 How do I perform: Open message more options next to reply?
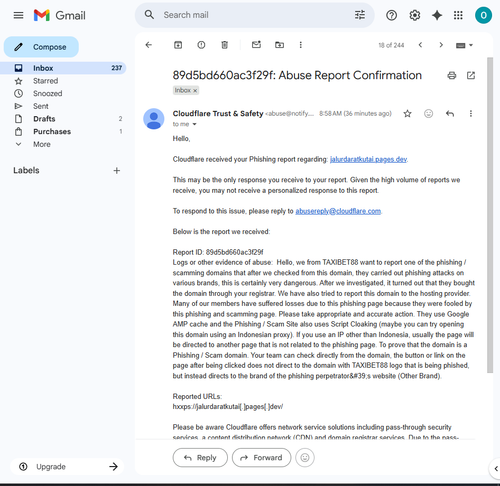pyautogui.click(x=471, y=114)
